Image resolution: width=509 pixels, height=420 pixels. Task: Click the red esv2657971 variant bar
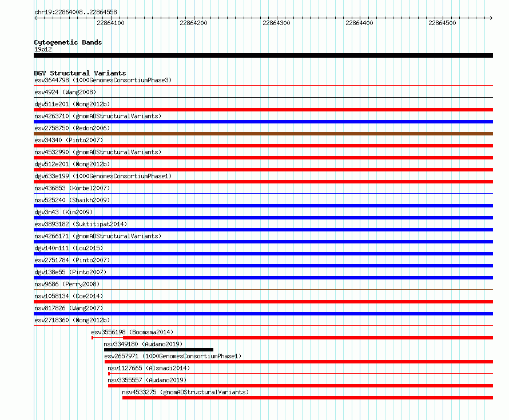299,362
